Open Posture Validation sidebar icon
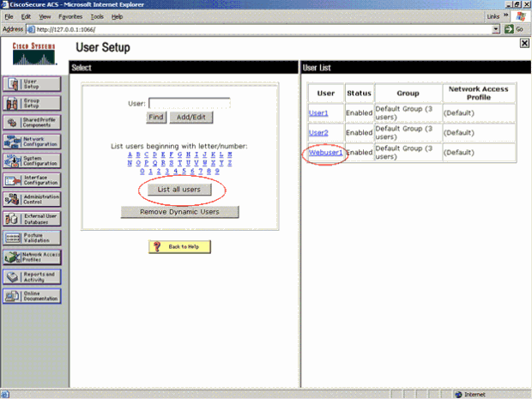Screen dimensions: 532x399 pyautogui.click(x=32, y=238)
